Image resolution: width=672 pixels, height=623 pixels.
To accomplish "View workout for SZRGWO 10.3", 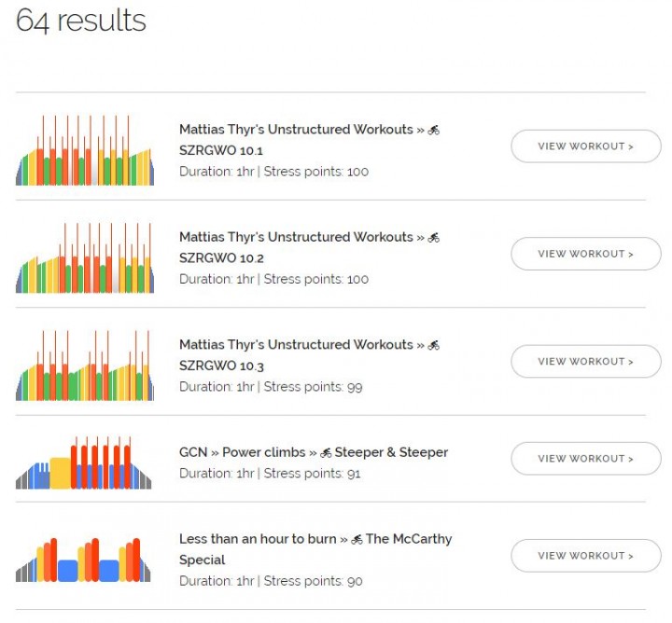I will coord(586,361).
